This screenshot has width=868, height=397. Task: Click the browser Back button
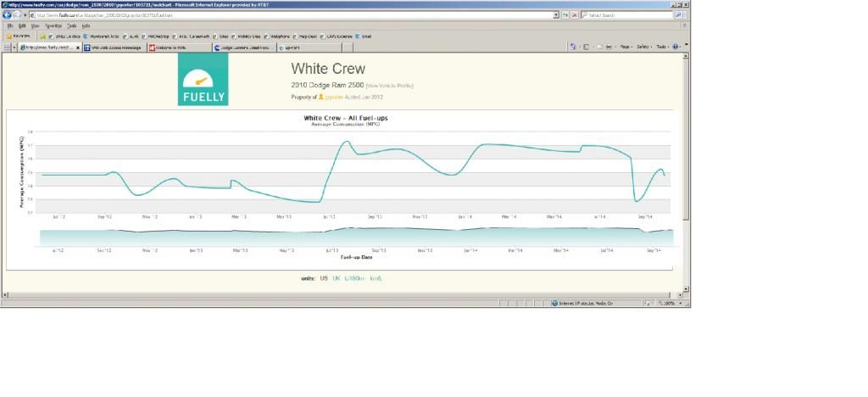(x=8, y=15)
